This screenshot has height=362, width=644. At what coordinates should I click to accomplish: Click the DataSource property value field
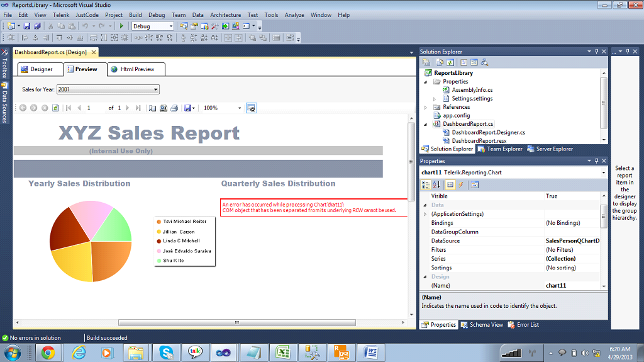573,240
